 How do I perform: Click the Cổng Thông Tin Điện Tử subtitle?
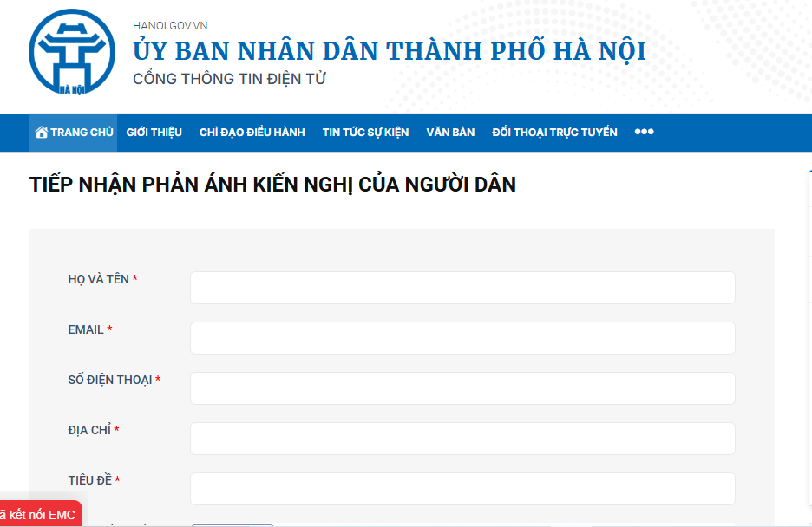tap(229, 79)
